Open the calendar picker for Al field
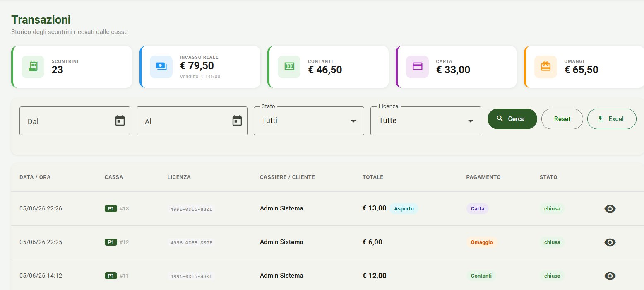 pyautogui.click(x=237, y=121)
